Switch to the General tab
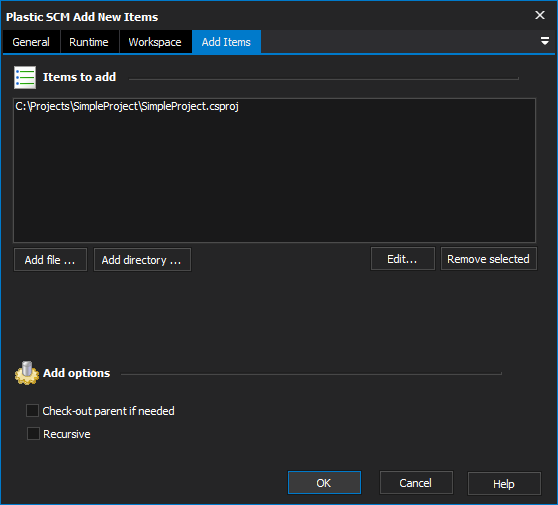The width and height of the screenshot is (558, 505). click(31, 42)
